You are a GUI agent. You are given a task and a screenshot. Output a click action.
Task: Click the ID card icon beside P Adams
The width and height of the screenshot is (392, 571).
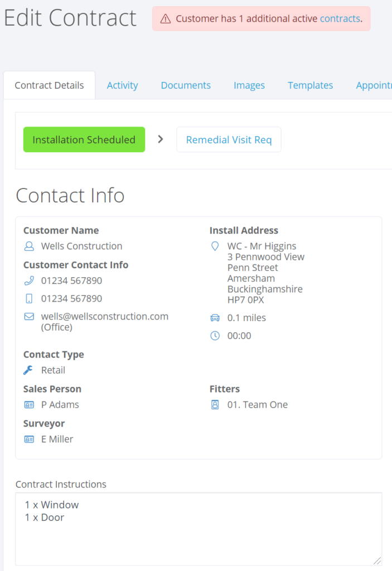29,405
